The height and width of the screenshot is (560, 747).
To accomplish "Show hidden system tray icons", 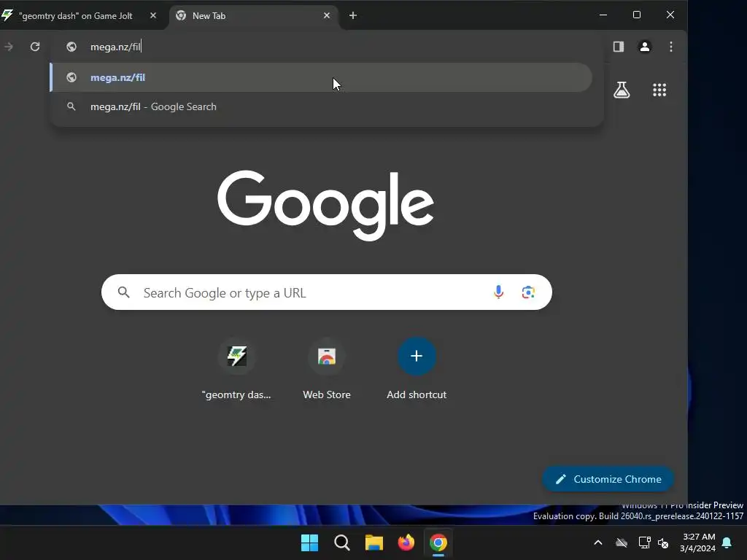I will pyautogui.click(x=598, y=542).
